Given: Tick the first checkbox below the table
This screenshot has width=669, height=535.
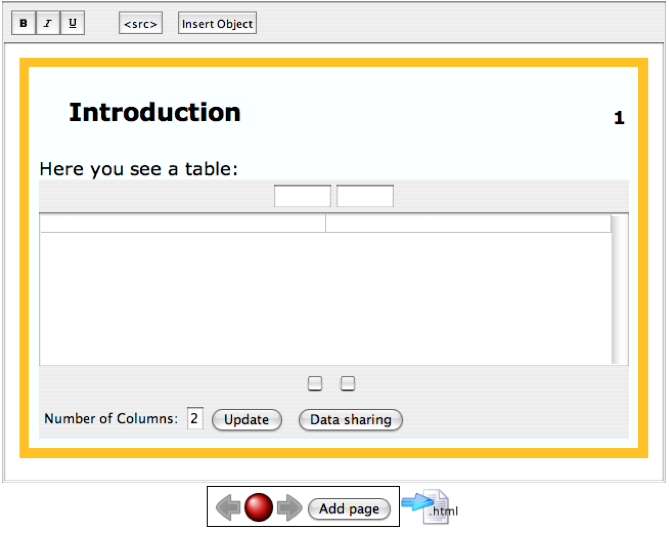Looking at the screenshot, I should coord(315,383).
